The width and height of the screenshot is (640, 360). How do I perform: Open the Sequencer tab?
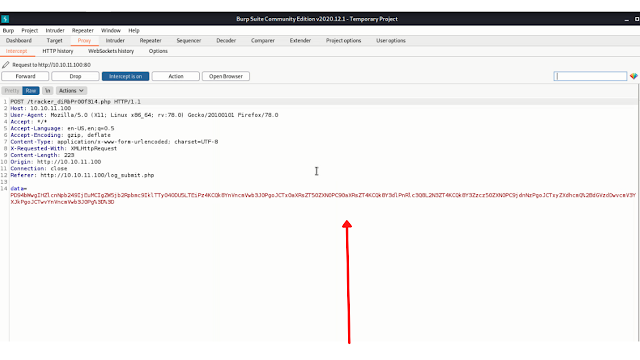(189, 40)
